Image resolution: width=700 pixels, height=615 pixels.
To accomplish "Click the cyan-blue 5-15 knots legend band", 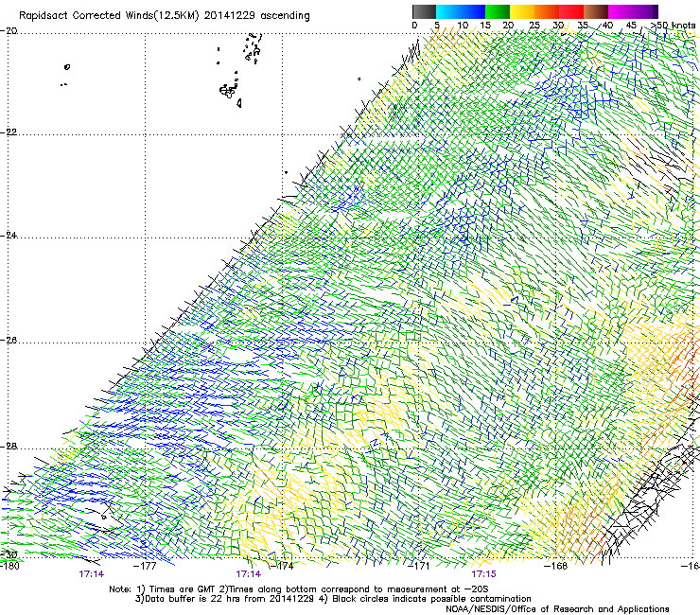I will pyautogui.click(x=461, y=11).
